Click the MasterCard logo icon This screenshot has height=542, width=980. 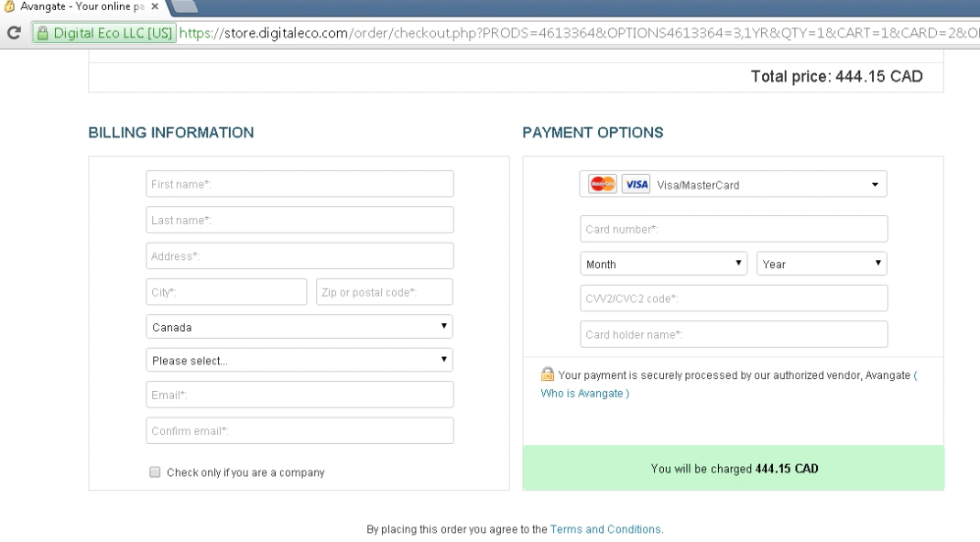click(602, 184)
